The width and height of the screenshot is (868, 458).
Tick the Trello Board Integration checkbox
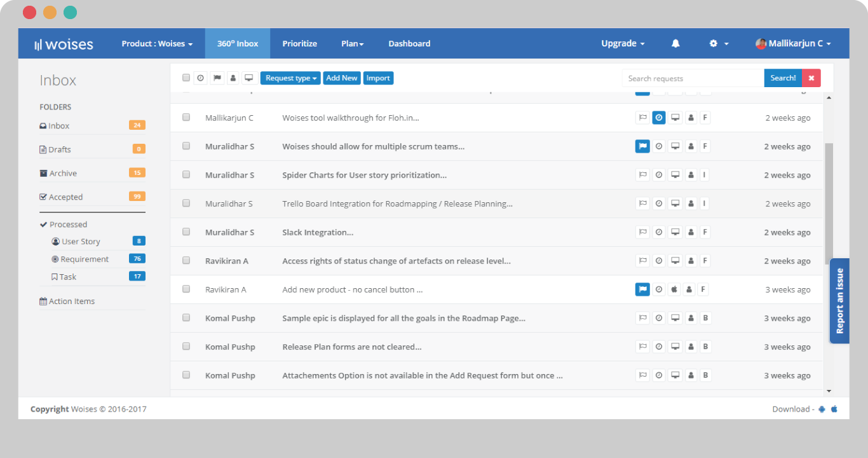186,203
